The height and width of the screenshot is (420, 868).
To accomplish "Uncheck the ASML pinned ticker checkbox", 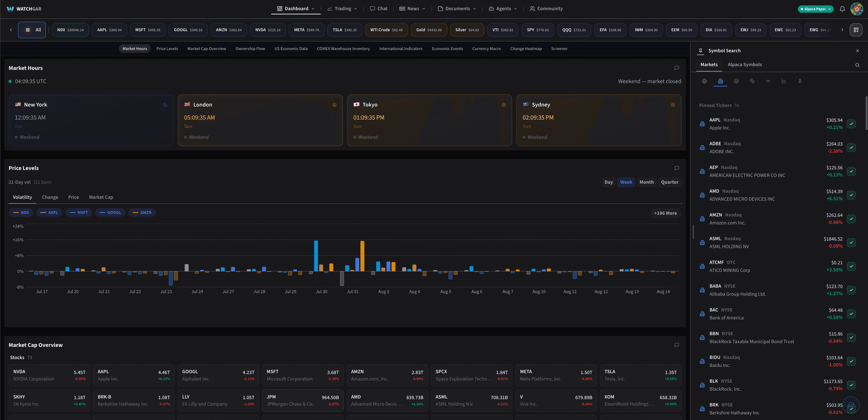I will pyautogui.click(x=851, y=243).
